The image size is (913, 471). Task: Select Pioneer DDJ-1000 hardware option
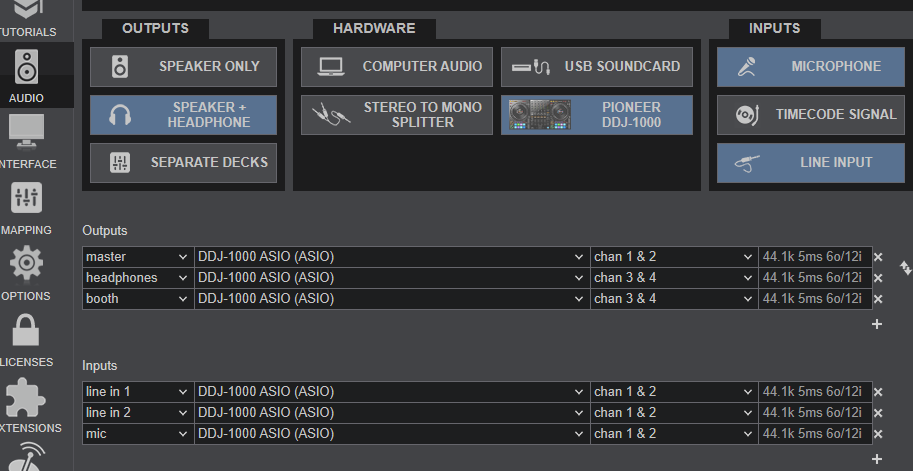tap(597, 115)
